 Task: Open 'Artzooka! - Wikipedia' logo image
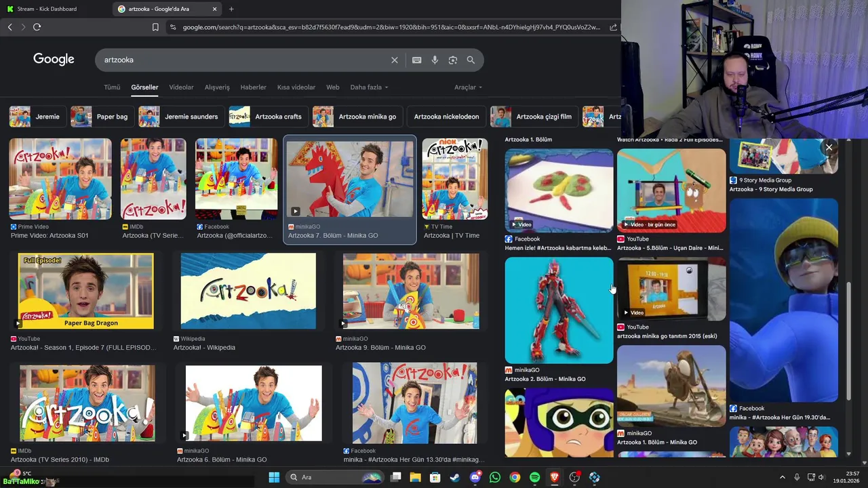pyautogui.click(x=248, y=291)
